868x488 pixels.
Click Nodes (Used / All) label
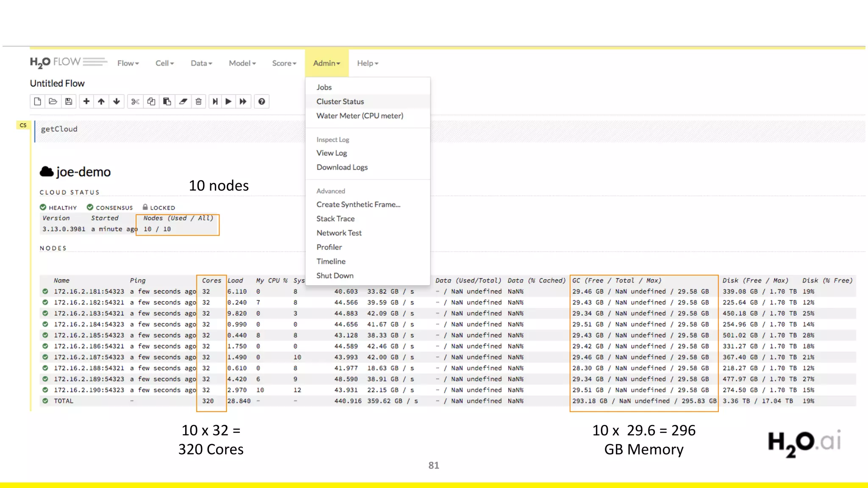[x=178, y=218]
